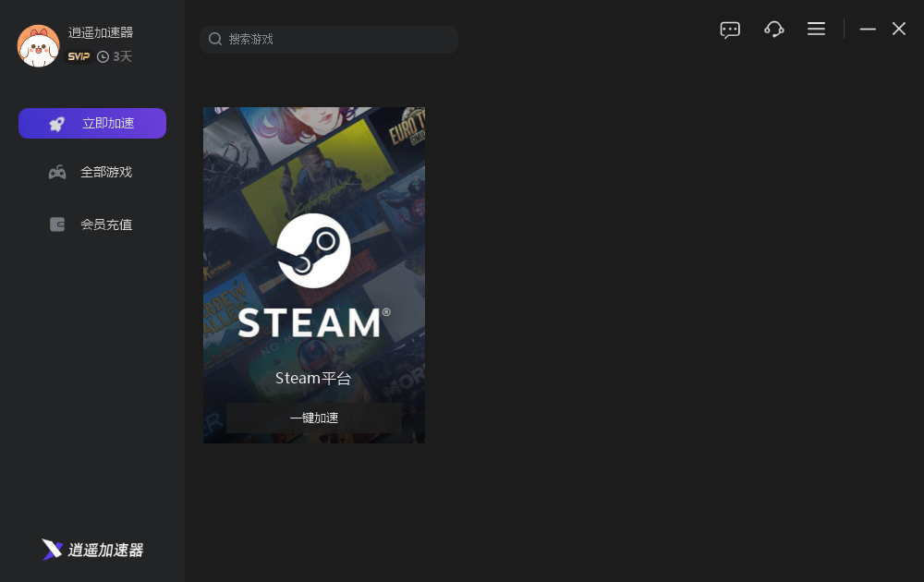Viewport: 924px width, 582px height.
Task: Open the 全部游戏 sidebar tab
Action: (x=92, y=172)
